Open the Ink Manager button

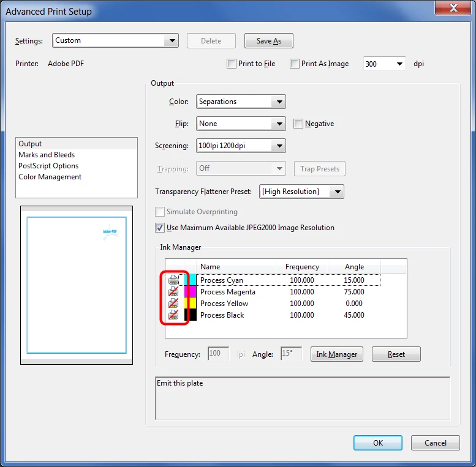[x=337, y=354]
